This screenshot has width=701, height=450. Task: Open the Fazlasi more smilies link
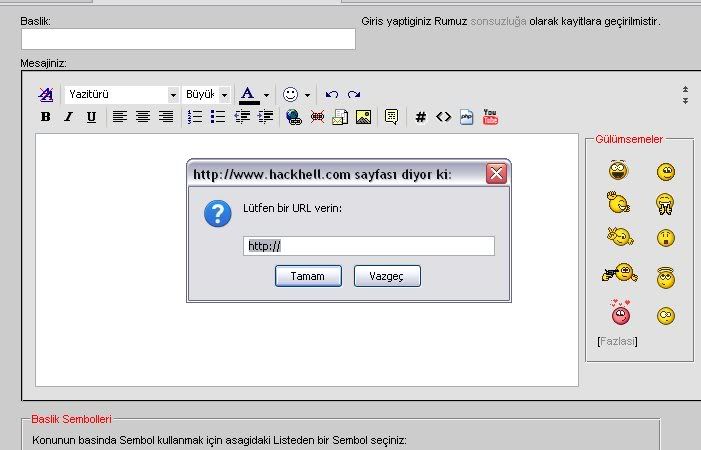617,341
